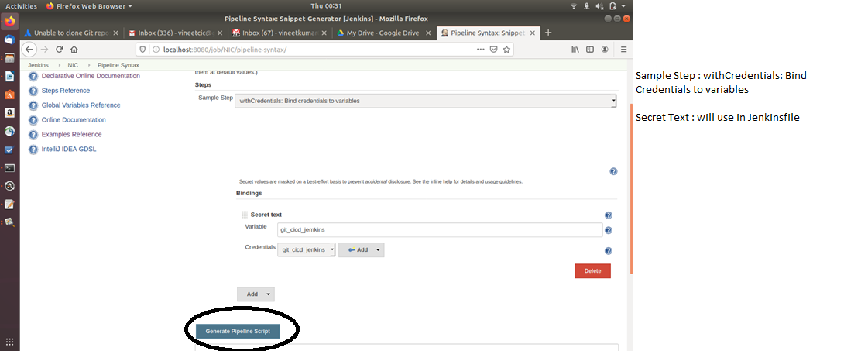Open Text Editor from the dock

(x=9, y=205)
